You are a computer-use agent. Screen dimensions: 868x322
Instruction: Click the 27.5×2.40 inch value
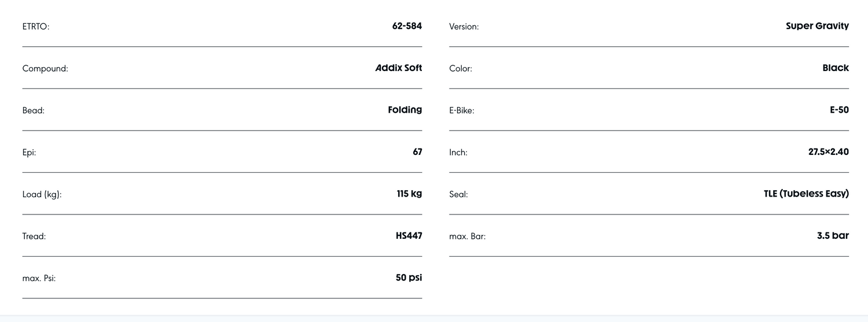click(x=828, y=152)
